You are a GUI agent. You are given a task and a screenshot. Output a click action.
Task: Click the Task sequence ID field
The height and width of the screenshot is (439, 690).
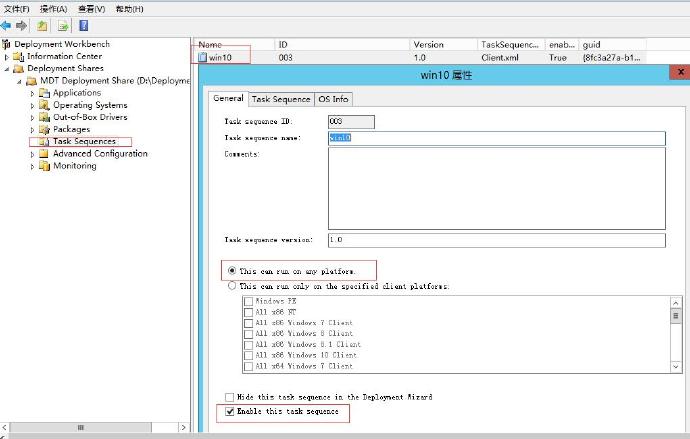351,122
